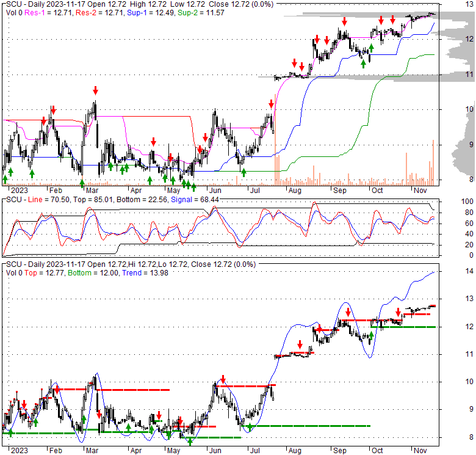Click the 60 level on the oscillator scale
476x455 pixels.
pyautogui.click(x=469, y=224)
